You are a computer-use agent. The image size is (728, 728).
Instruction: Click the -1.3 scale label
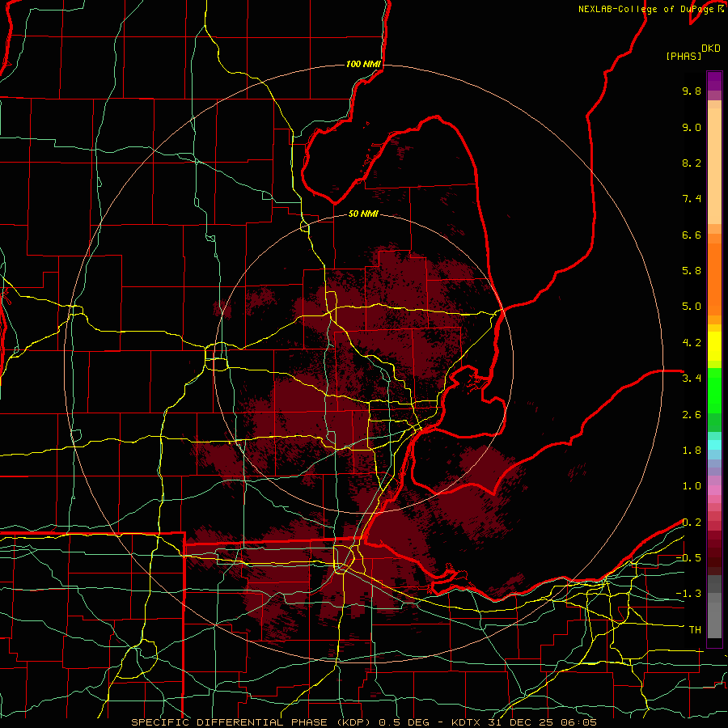[x=688, y=594]
